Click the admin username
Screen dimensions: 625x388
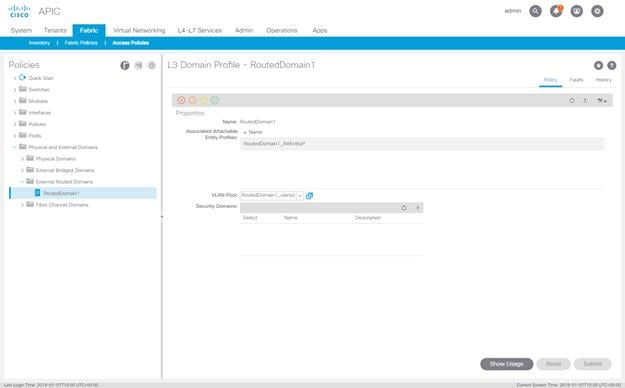513,11
